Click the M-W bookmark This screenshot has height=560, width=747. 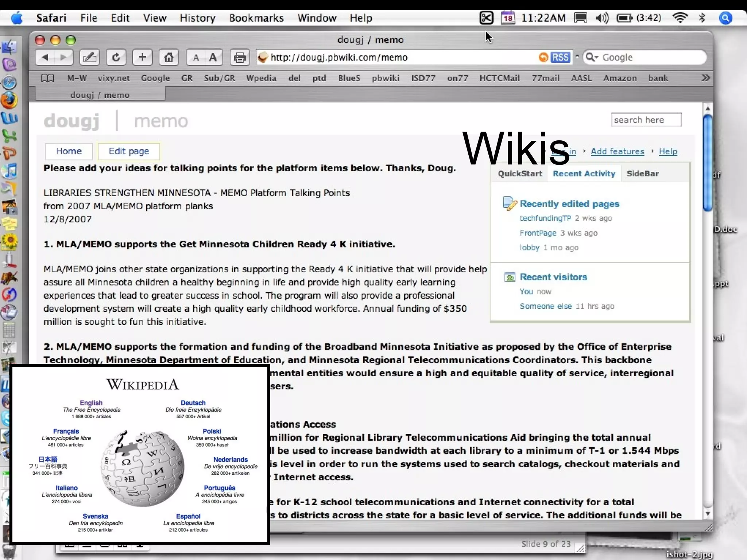point(77,78)
